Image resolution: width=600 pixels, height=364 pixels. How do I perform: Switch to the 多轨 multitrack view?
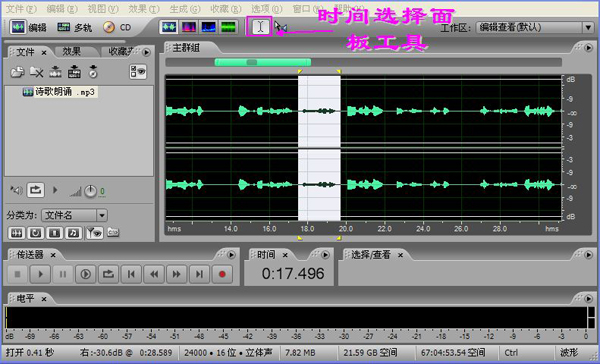click(x=75, y=27)
